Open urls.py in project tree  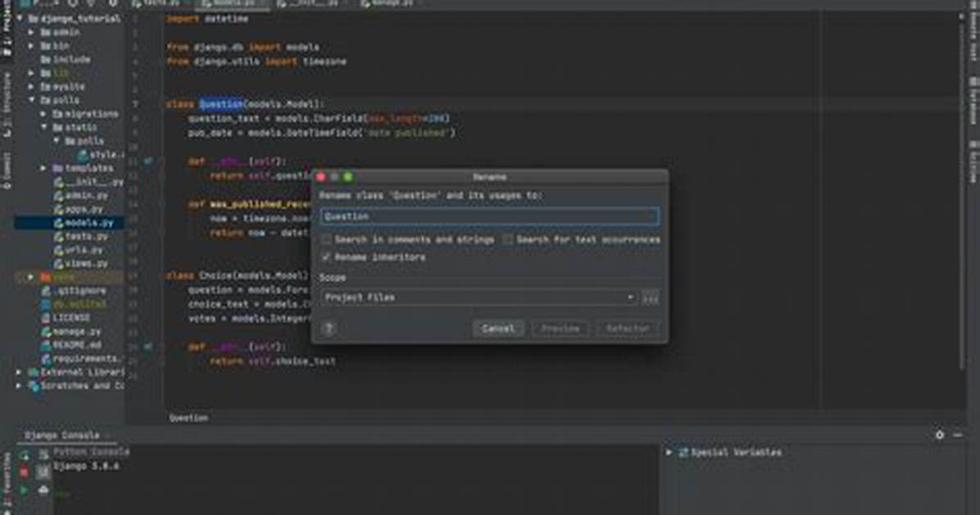pyautogui.click(x=78, y=250)
